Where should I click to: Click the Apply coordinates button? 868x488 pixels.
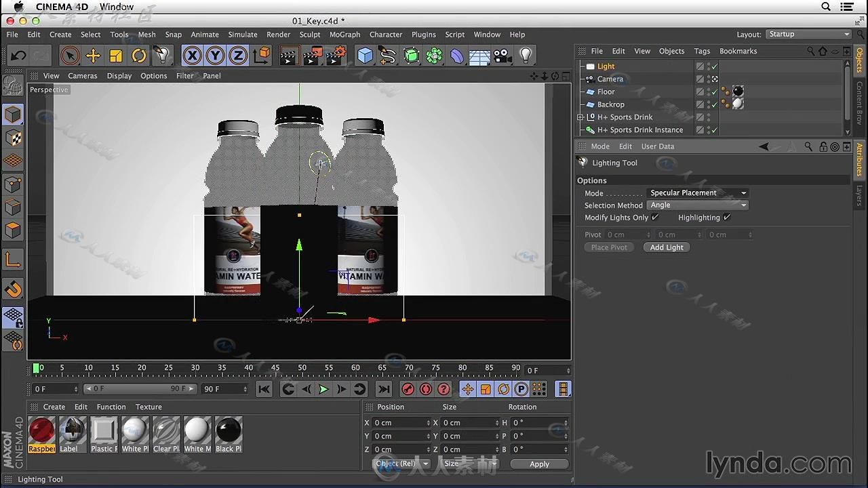tap(539, 464)
